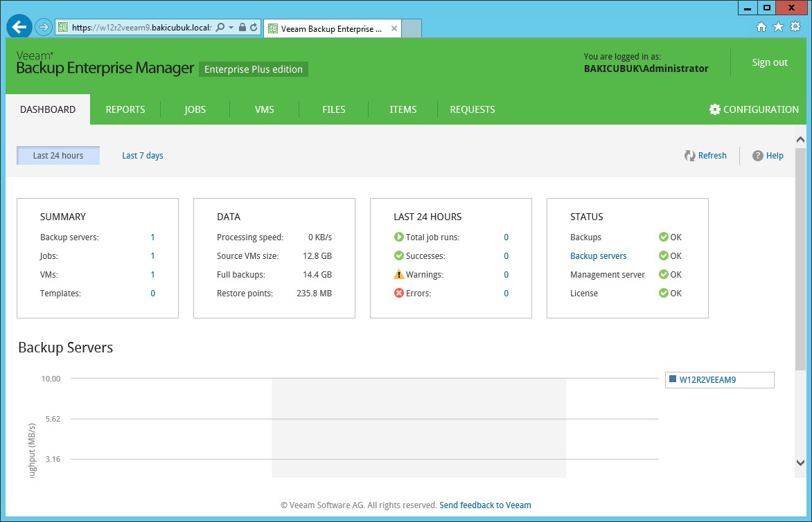
Task: Click the Warnings yellow triangle icon
Action: 399,274
